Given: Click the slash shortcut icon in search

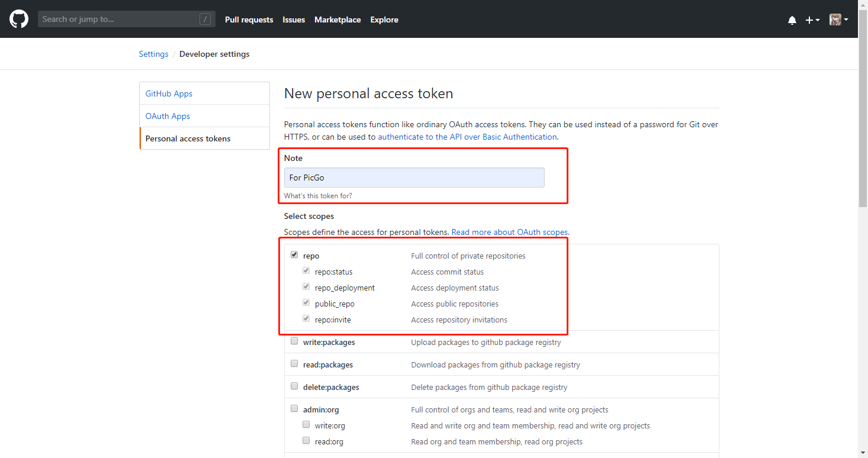Looking at the screenshot, I should click(x=205, y=20).
